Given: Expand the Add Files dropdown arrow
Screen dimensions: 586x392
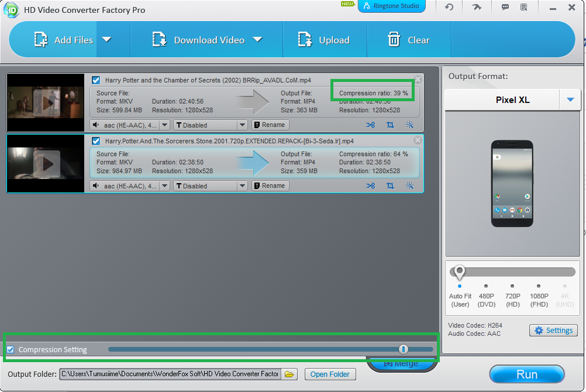Looking at the screenshot, I should pos(107,39).
